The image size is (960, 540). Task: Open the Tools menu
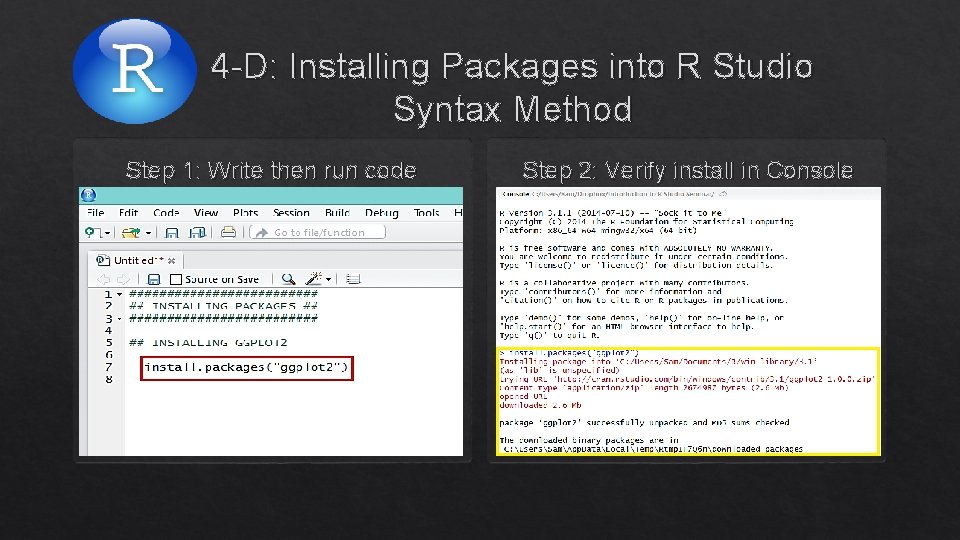pos(426,212)
